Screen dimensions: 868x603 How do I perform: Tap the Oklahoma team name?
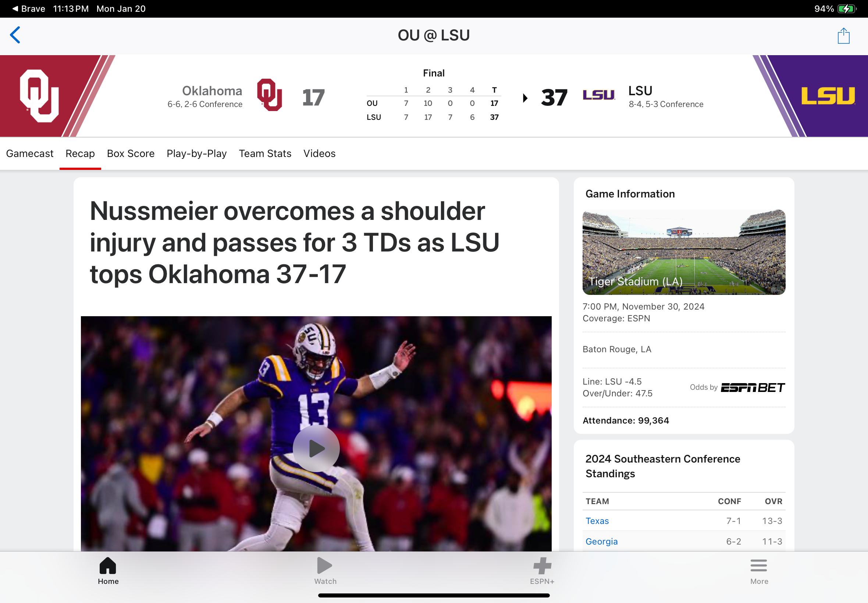tap(212, 91)
